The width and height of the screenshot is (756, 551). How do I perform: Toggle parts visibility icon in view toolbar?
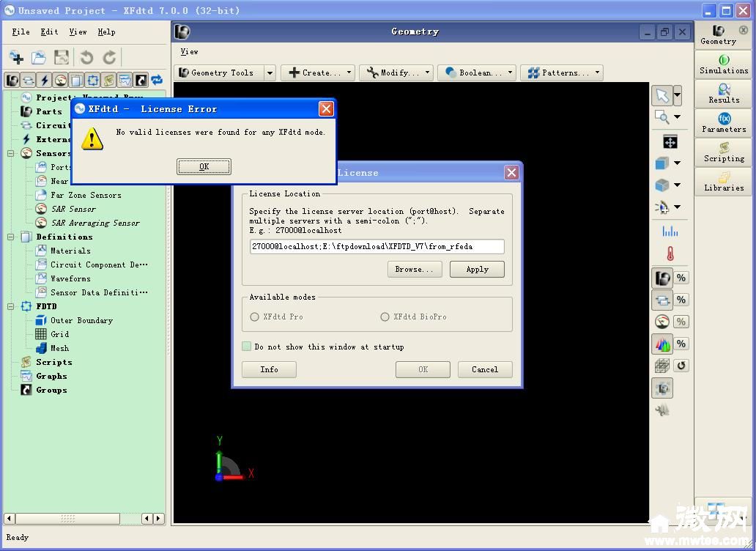[x=662, y=278]
